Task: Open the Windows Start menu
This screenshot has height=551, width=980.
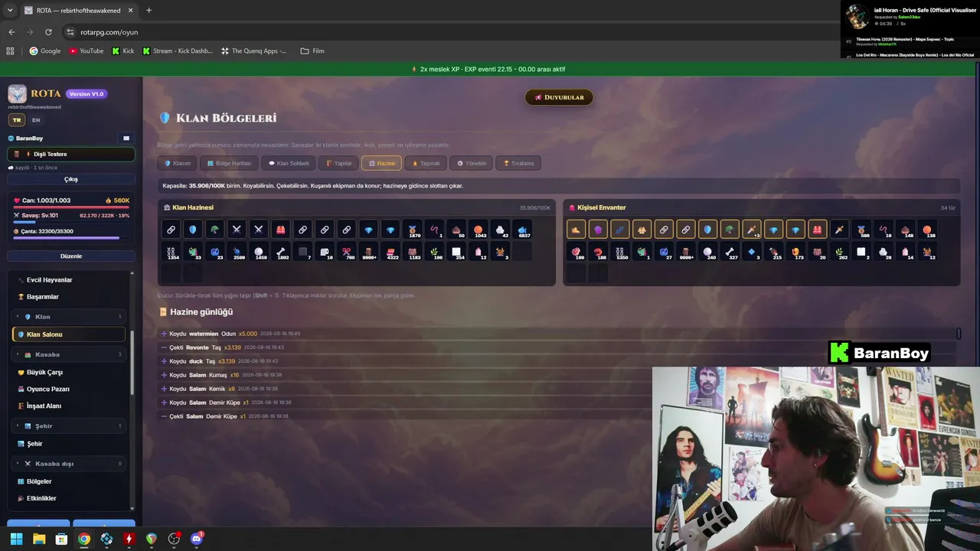Action: tap(16, 539)
